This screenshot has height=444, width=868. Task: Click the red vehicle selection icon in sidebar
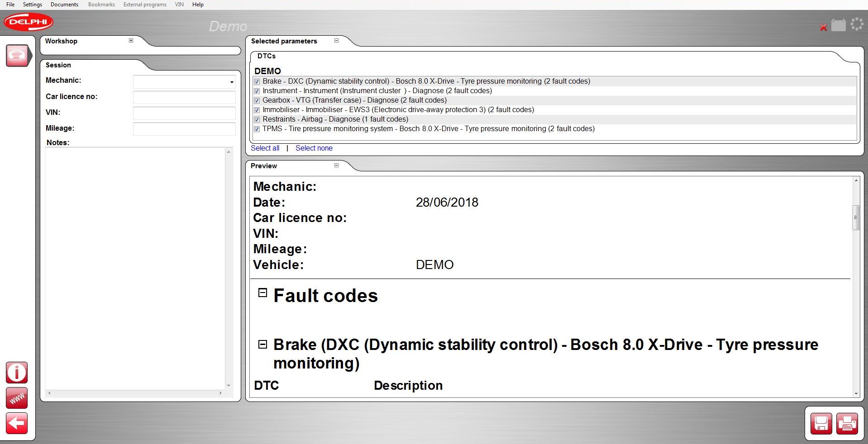click(18, 56)
